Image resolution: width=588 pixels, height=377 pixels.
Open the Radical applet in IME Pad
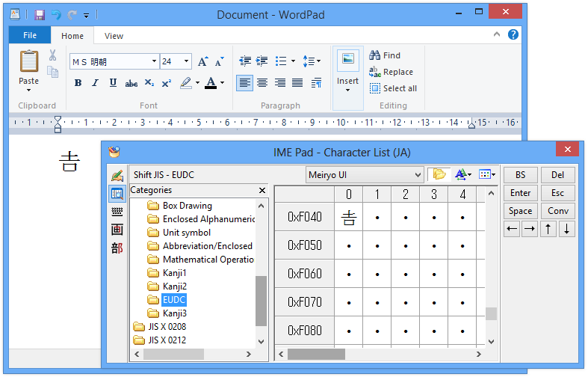coord(117,248)
